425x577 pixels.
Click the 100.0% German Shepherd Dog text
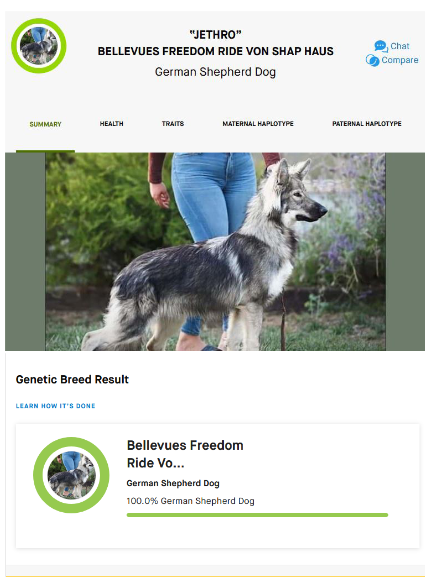[x=190, y=501]
